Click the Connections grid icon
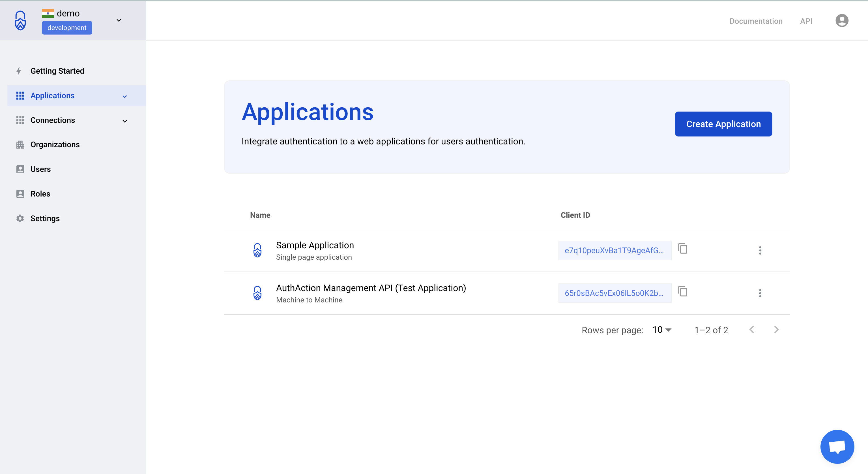868x474 pixels. point(20,120)
